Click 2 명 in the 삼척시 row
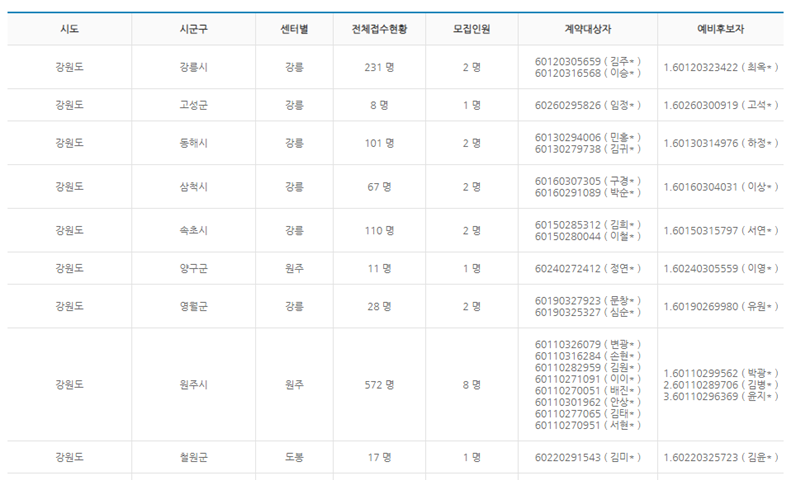The width and height of the screenshot is (800, 480). [x=471, y=187]
